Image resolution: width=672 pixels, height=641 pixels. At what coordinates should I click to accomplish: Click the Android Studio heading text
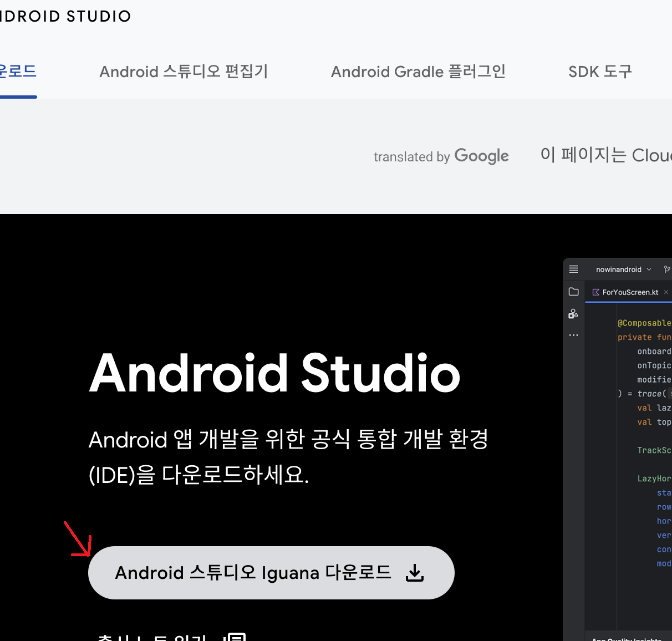(275, 374)
